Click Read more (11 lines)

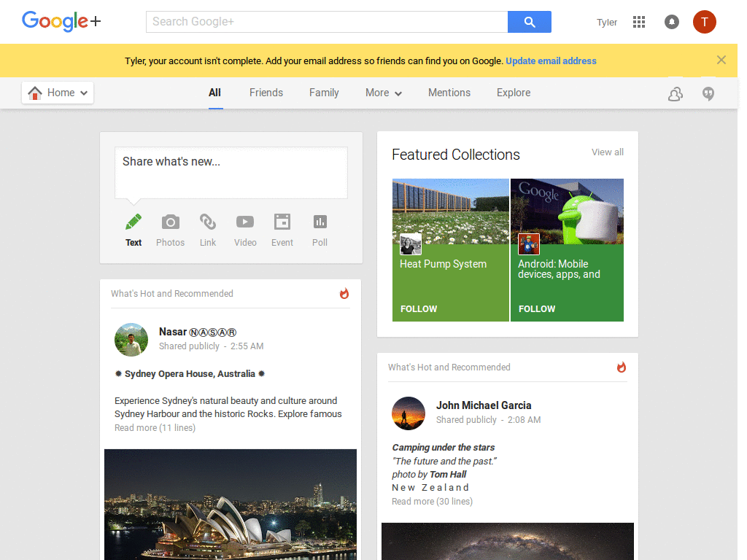[x=155, y=427]
